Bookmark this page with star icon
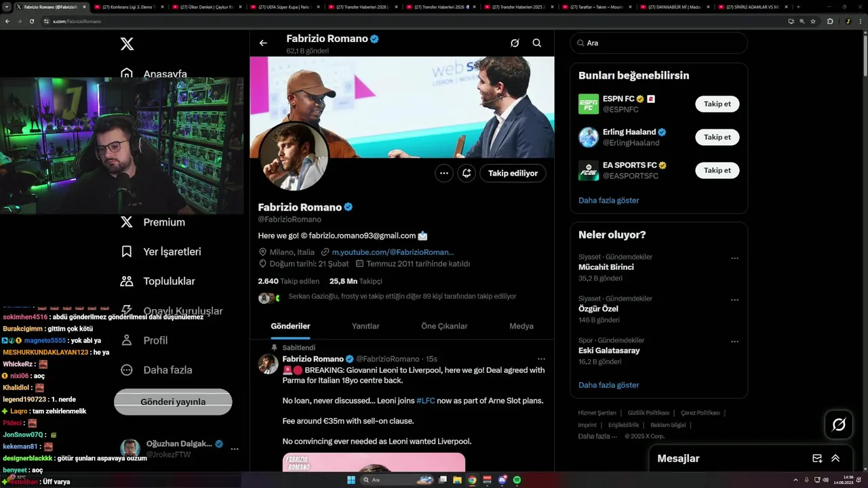Image resolution: width=868 pixels, height=488 pixels. (x=813, y=21)
